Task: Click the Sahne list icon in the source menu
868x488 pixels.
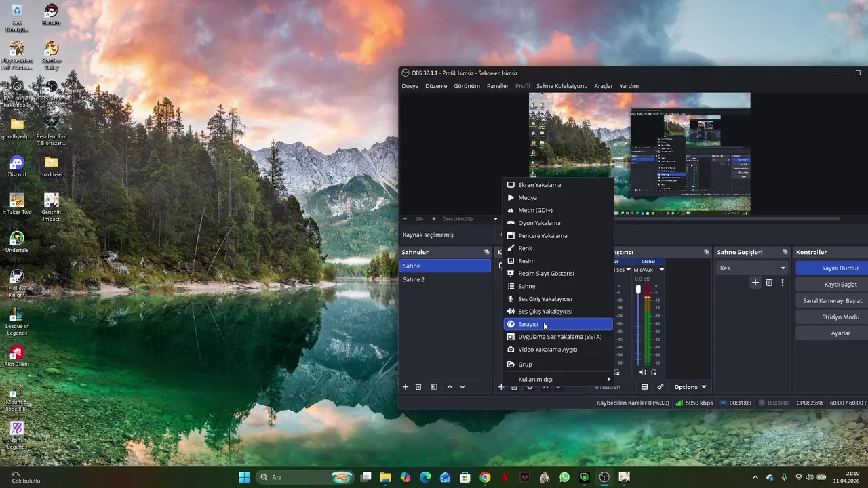Action: (x=511, y=286)
